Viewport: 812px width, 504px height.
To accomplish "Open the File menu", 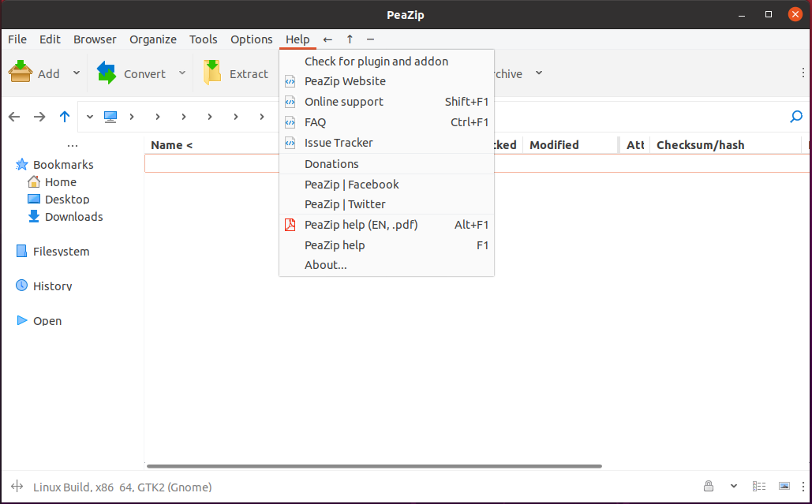I will [x=17, y=39].
